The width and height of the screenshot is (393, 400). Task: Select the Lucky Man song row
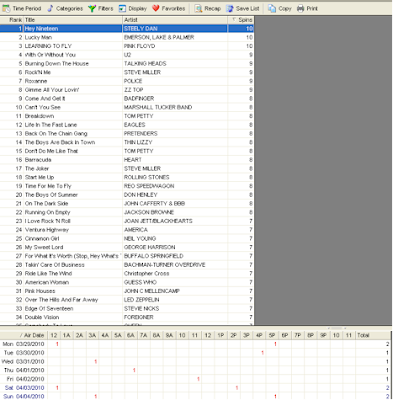tap(127, 37)
